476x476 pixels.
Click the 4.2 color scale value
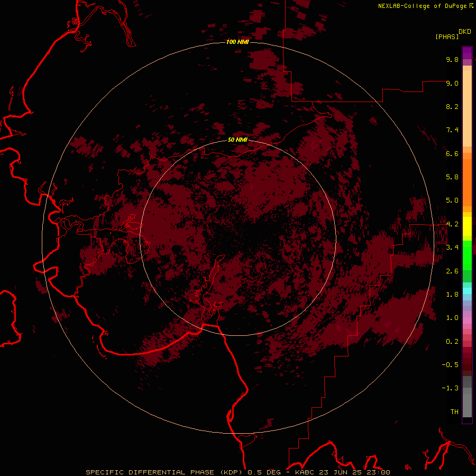click(x=452, y=224)
